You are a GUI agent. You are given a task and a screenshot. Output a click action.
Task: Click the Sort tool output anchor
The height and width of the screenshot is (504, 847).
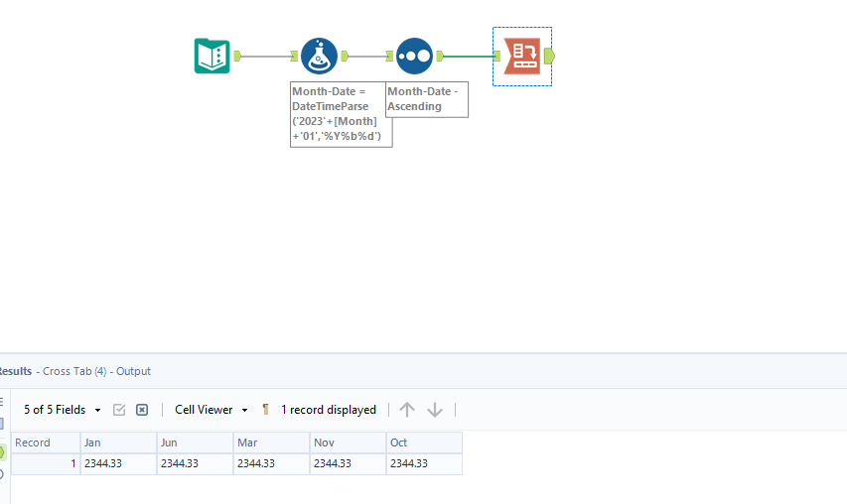tap(440, 57)
